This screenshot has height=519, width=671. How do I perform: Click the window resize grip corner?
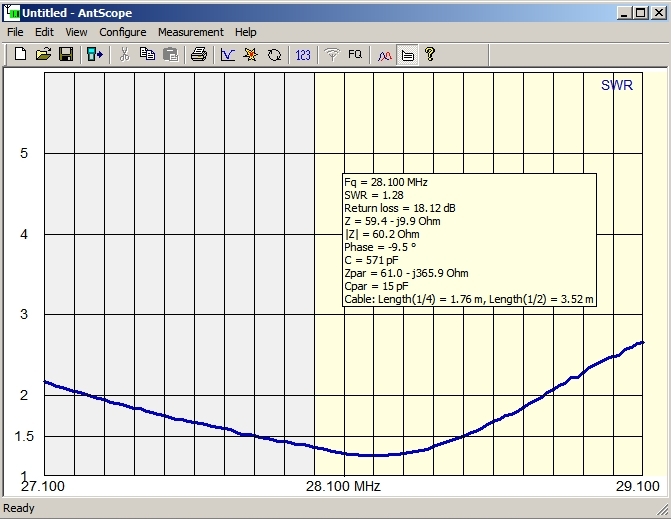tap(663, 510)
